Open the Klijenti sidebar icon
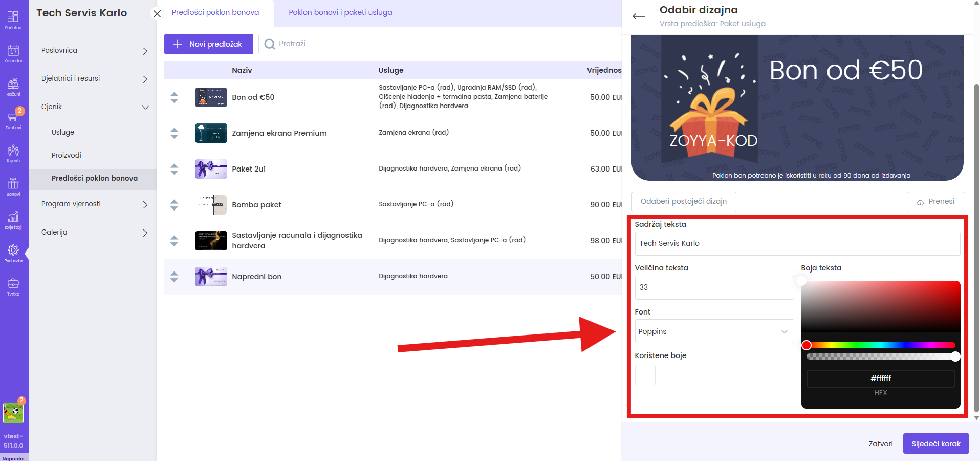Screen dimensions: 980x461 click(13, 153)
